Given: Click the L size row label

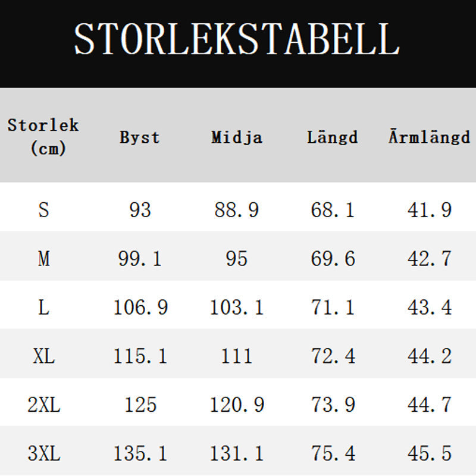Looking at the screenshot, I should point(43,308).
